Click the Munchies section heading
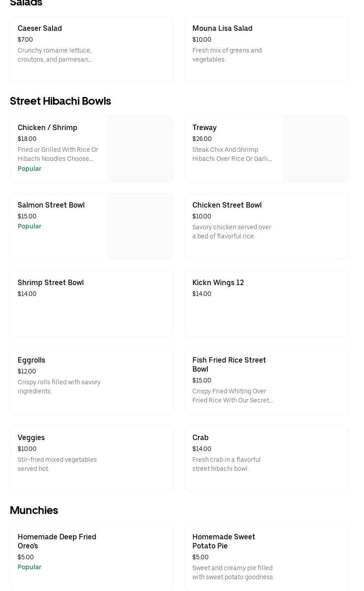Image resolution: width=364 pixels, height=591 pixels. (34, 510)
